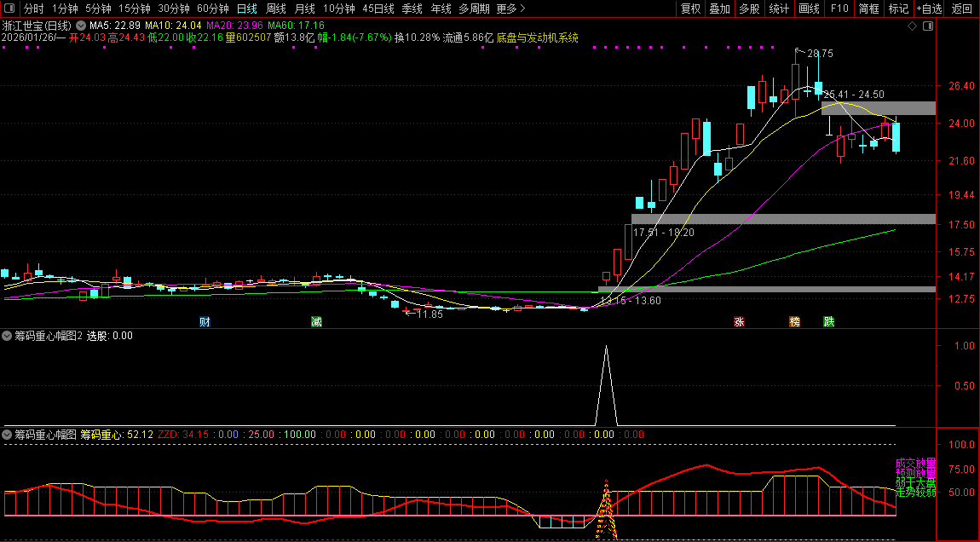Toggle 简框 simple frame view
The height and width of the screenshot is (542, 980).
pyautogui.click(x=869, y=9)
